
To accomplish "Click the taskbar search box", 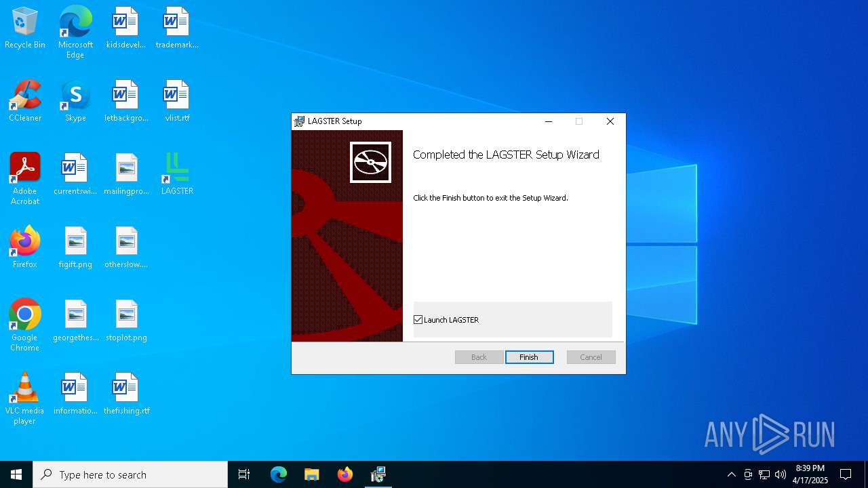I will 130,474.
